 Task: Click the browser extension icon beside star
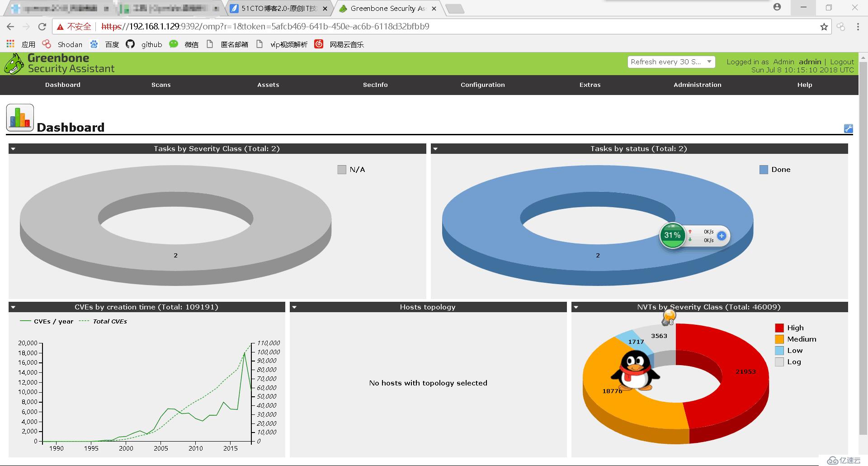pyautogui.click(x=841, y=27)
